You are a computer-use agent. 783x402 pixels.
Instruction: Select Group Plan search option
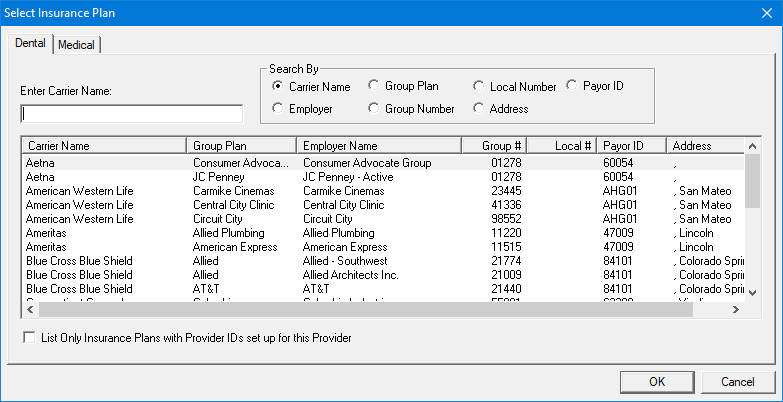click(374, 86)
